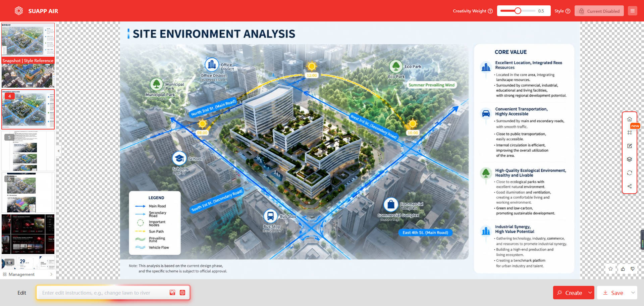Select the style reference snapshot thumbnail

click(x=28, y=76)
